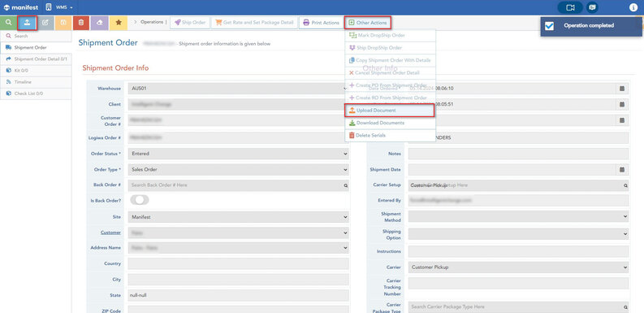Select Copy Shipment Order With Details
Screen dimensions: 644x313
390,60
